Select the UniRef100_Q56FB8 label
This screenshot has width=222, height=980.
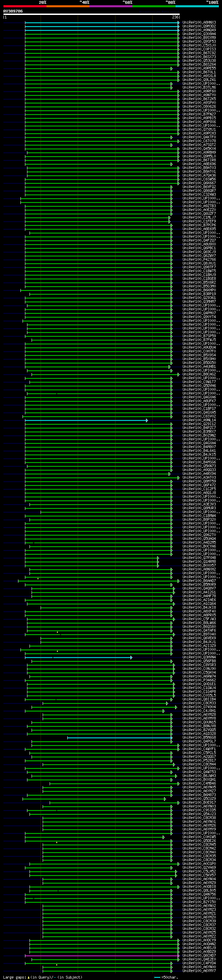pyautogui.click(x=199, y=661)
